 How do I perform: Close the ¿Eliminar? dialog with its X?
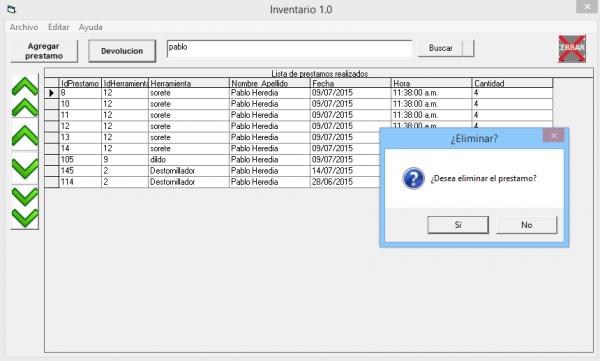click(x=553, y=135)
